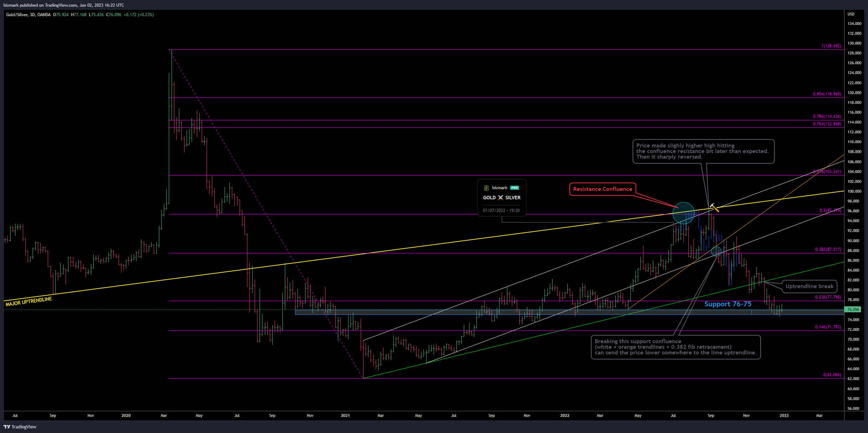Click the close value C76.096 in legend

(x=114, y=15)
